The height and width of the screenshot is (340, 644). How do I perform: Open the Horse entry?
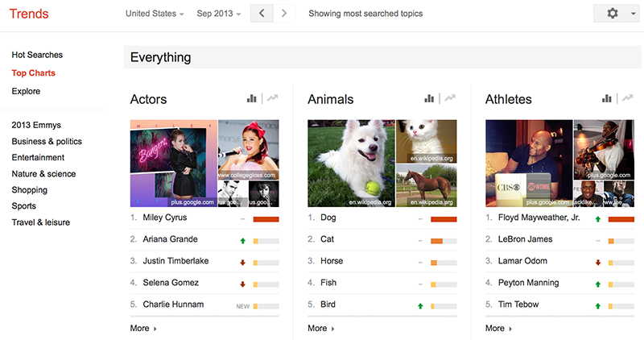[332, 261]
